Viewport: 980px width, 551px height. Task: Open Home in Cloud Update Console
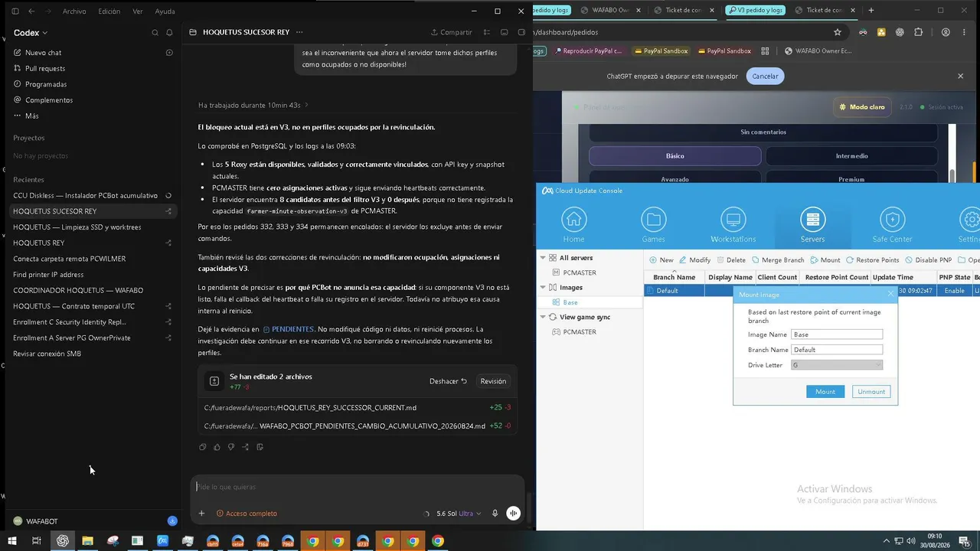click(573, 224)
